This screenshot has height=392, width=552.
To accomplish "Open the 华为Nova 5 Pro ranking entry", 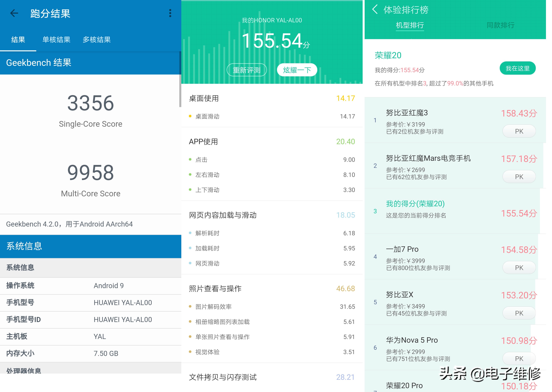I will click(x=455, y=347).
